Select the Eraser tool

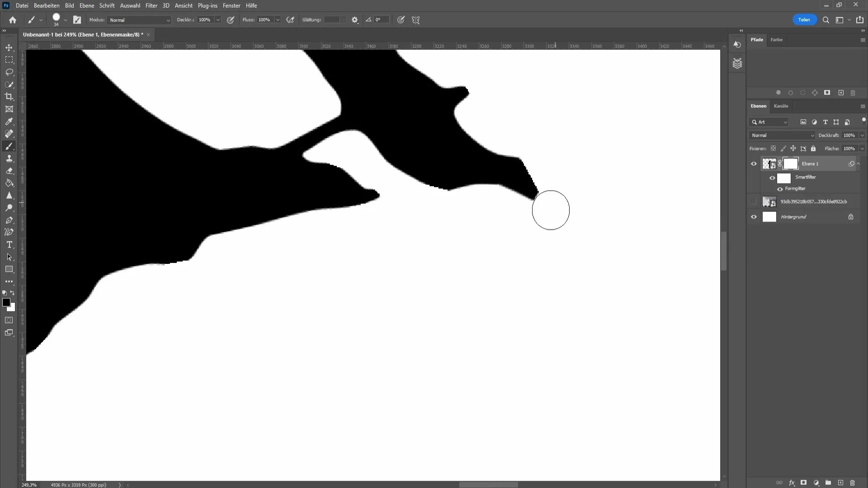9,171
